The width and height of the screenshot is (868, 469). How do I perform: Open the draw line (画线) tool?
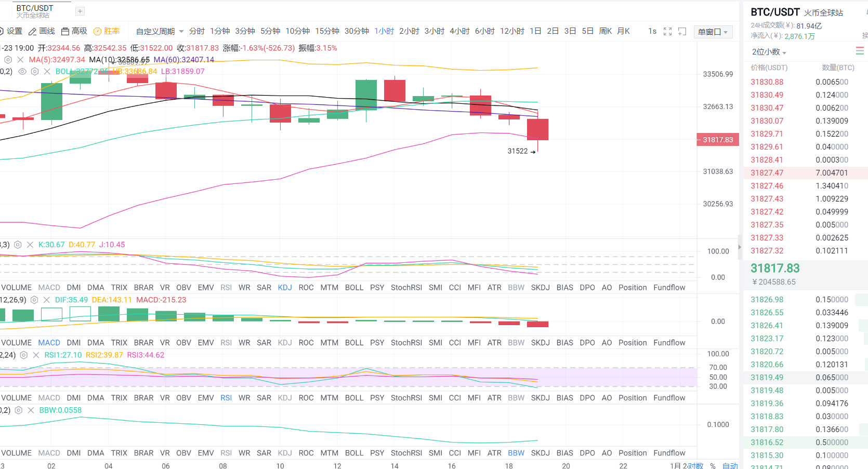42,31
